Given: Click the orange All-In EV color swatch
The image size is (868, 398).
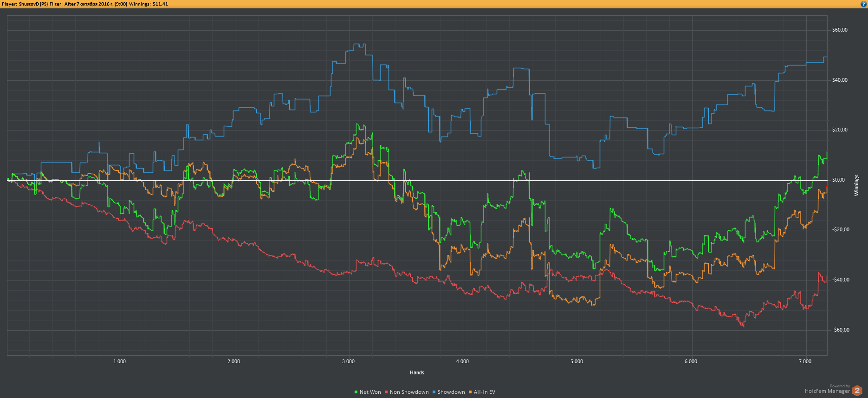Looking at the screenshot, I should click(470, 392).
